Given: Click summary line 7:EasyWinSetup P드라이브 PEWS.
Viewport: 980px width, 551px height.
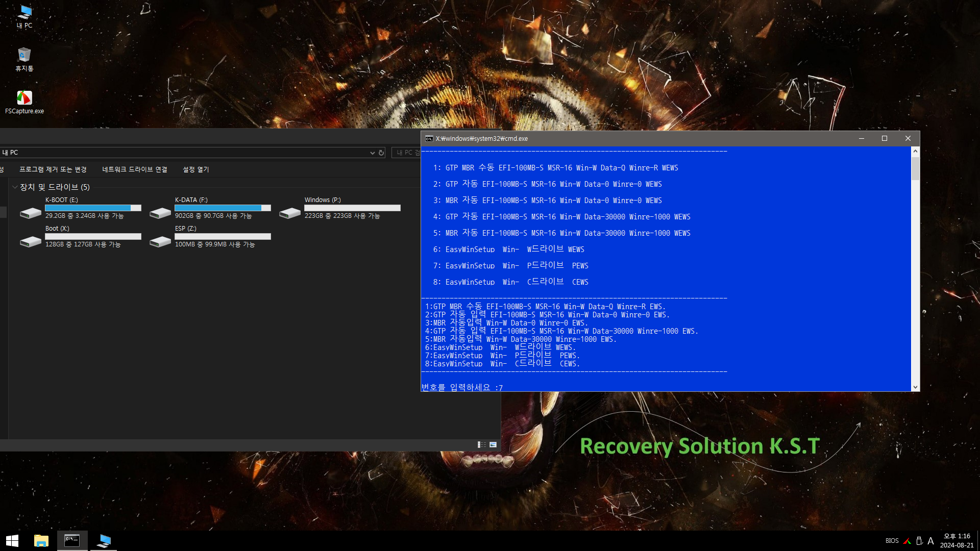Looking at the screenshot, I should tap(502, 356).
